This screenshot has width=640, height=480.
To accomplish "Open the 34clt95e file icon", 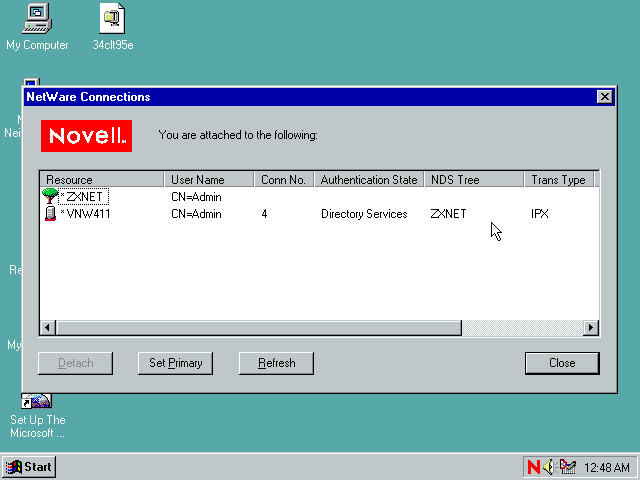I will coord(112,18).
